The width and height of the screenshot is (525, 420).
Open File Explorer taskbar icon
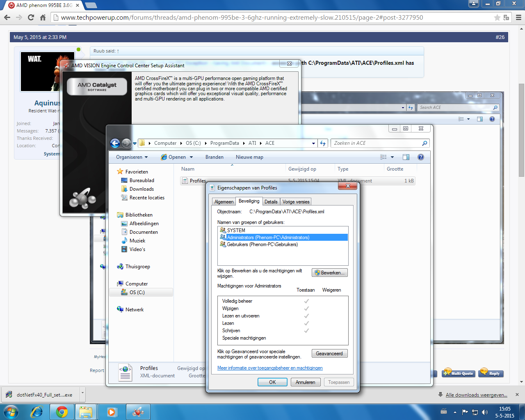(x=86, y=412)
